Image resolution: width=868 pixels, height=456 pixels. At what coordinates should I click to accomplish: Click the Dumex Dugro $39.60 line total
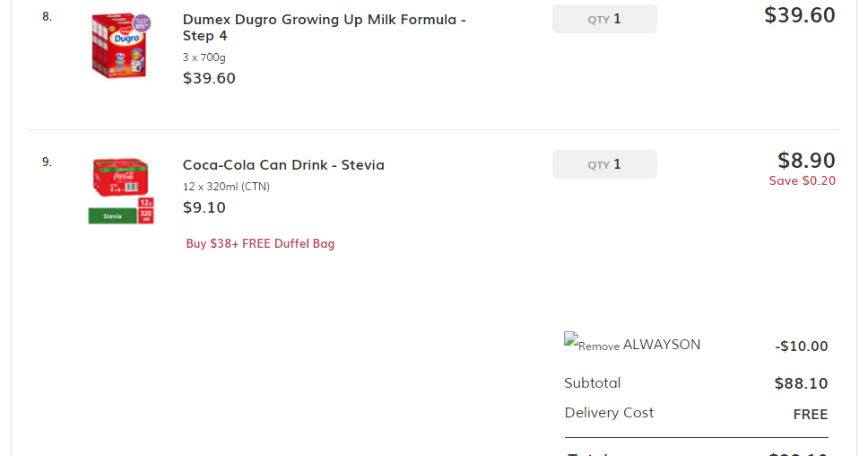799,15
